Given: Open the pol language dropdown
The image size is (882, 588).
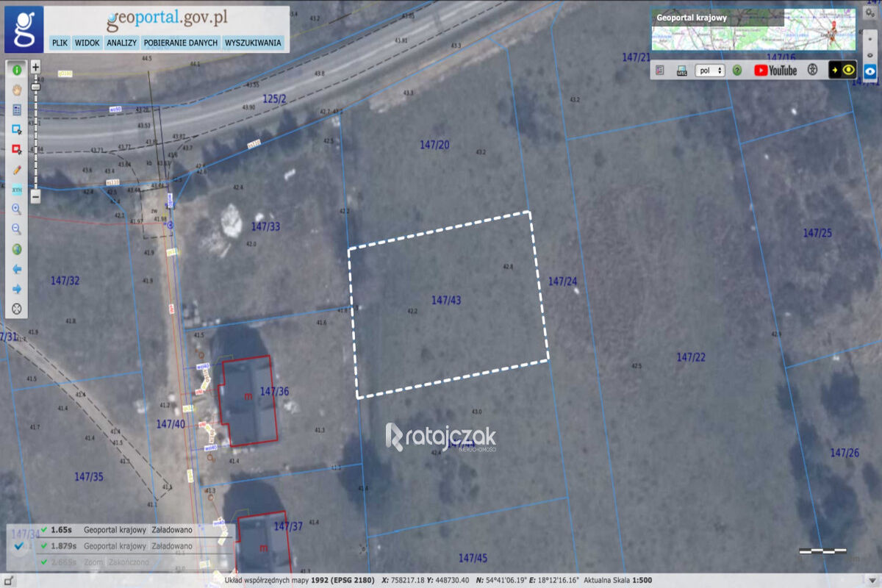Looking at the screenshot, I should (x=709, y=70).
